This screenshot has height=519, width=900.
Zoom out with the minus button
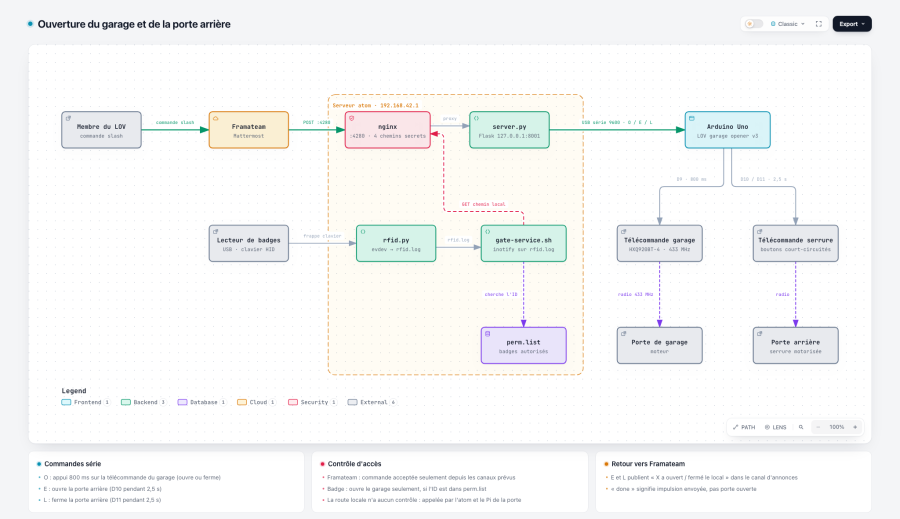tap(818, 427)
